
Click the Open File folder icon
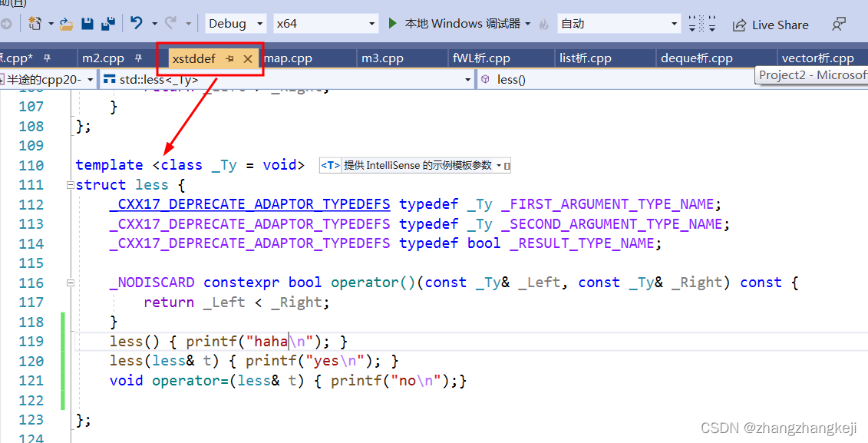[67, 24]
